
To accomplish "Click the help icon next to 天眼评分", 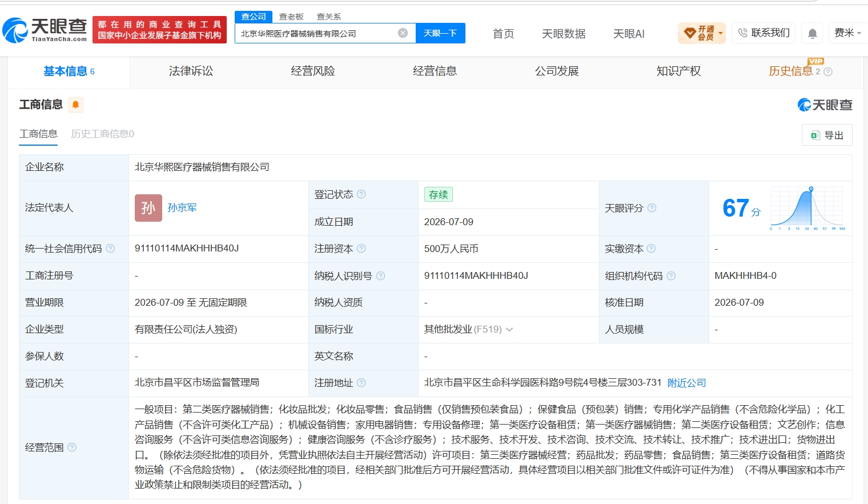I will coord(652,208).
